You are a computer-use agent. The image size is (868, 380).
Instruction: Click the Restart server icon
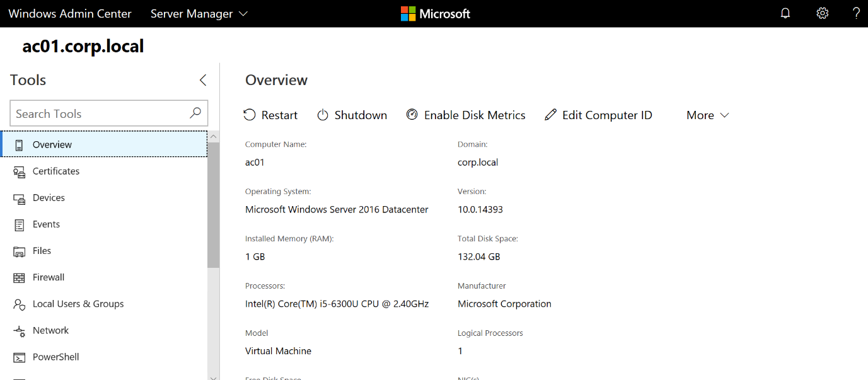click(250, 115)
